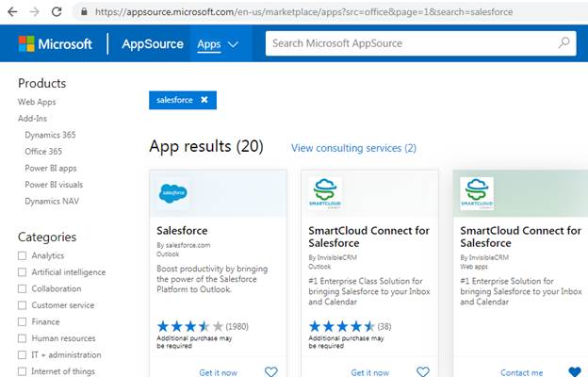Image resolution: width=588 pixels, height=377 pixels.
Task: Favorite the Outlook SmartCloud Connect app heart
Action: pos(423,371)
